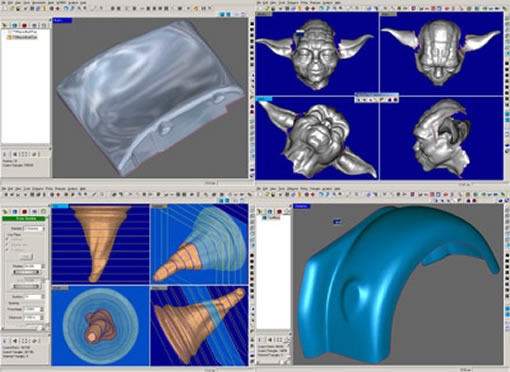This screenshot has height=372, width=510.
Task: Click position value field below small button, cone panel
Action: coord(32,266)
